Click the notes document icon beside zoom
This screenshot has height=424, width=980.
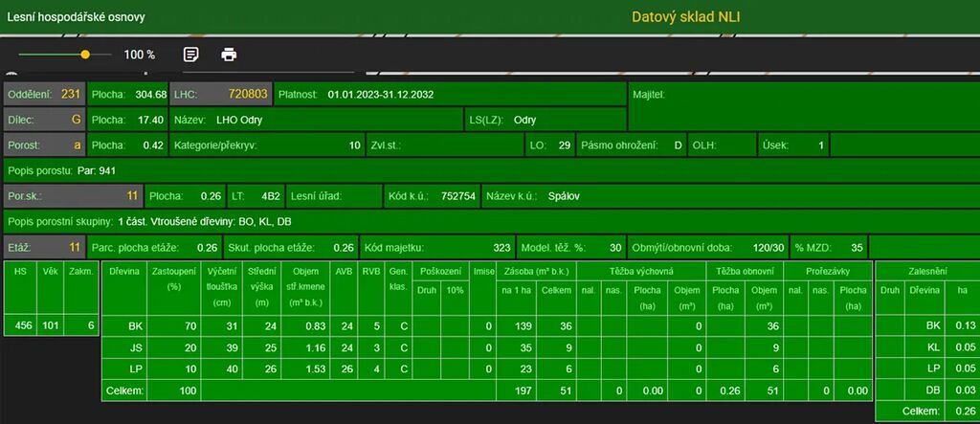pos(190,55)
